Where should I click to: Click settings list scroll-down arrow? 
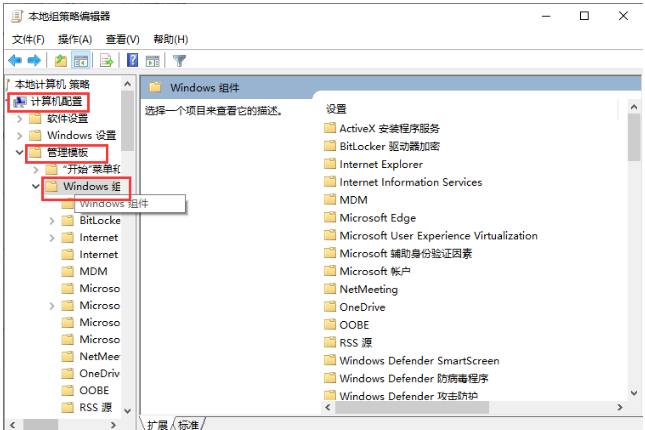(634, 393)
